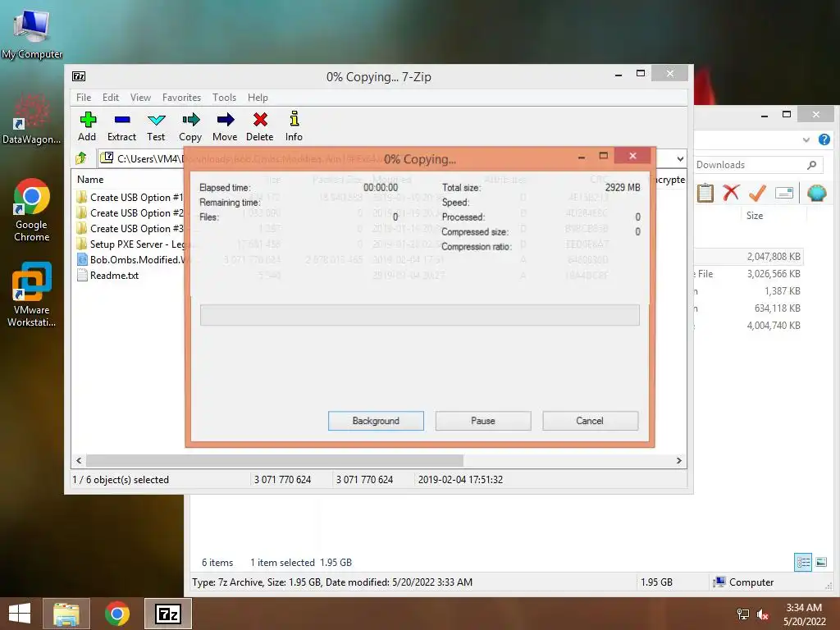Click the scroll right arrow in 7-Zip
This screenshot has height=630, width=840.
(678, 461)
